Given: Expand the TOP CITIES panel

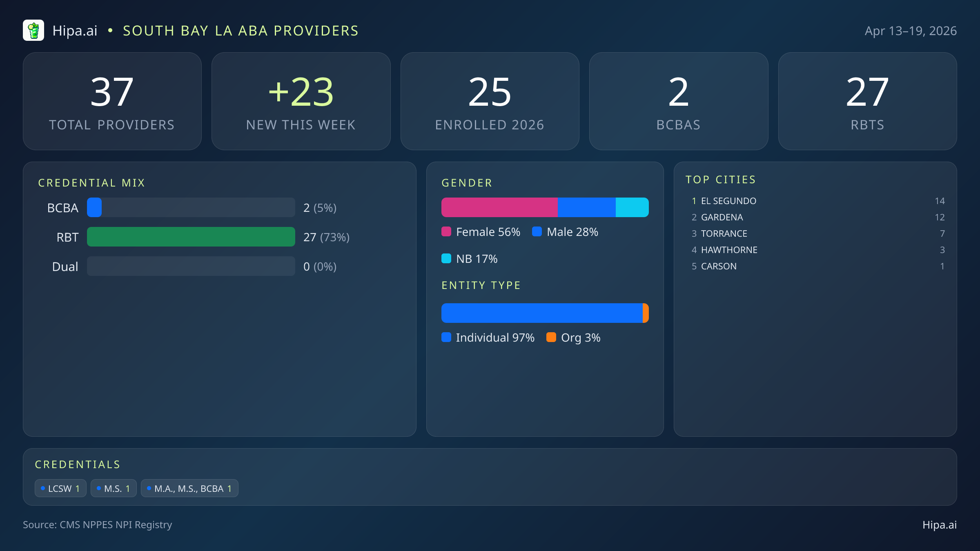Looking at the screenshot, I should coord(721,179).
